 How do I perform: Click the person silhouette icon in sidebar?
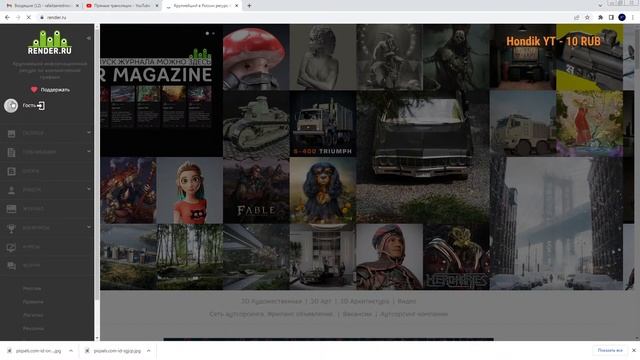pyautogui.click(x=11, y=190)
